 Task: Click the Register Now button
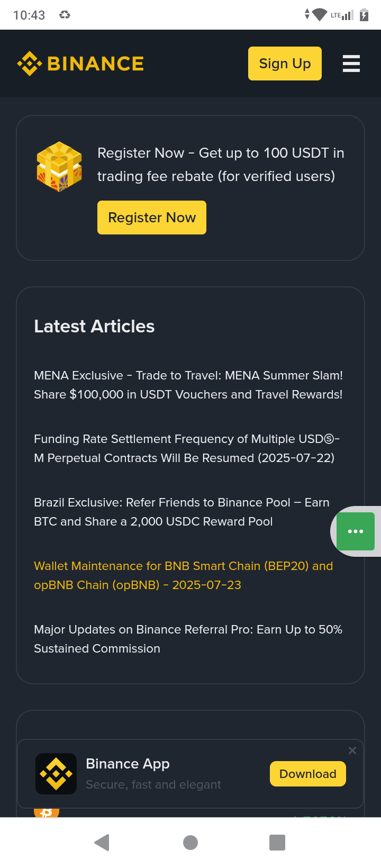tap(152, 218)
